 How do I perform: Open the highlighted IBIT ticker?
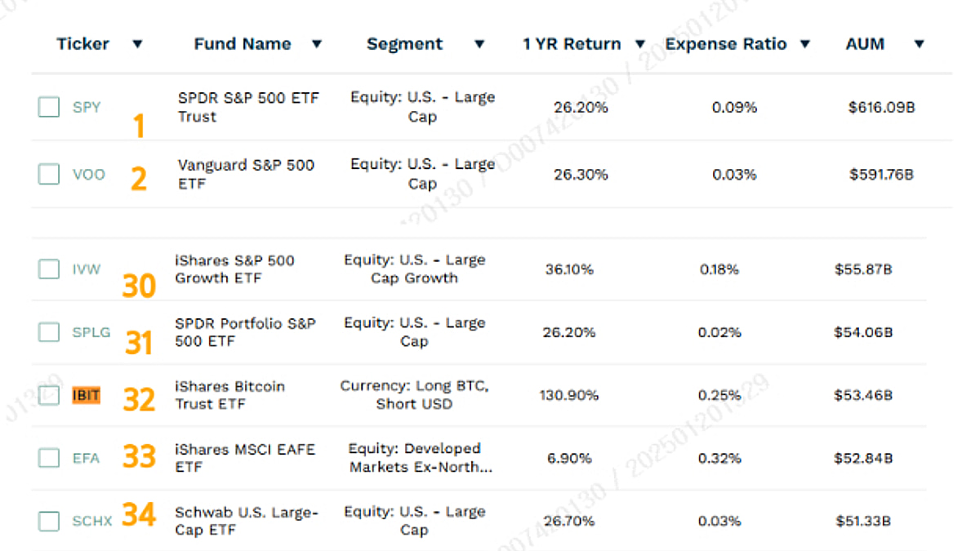click(87, 395)
